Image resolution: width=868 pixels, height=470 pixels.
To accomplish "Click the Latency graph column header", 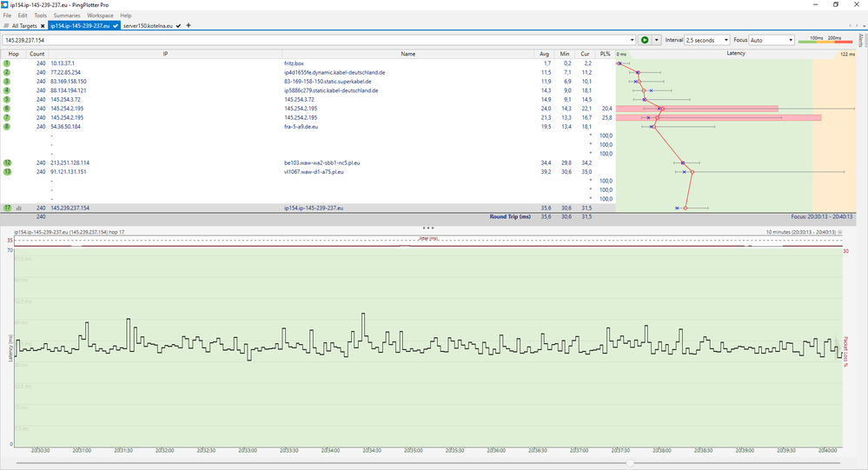I will 736,53.
